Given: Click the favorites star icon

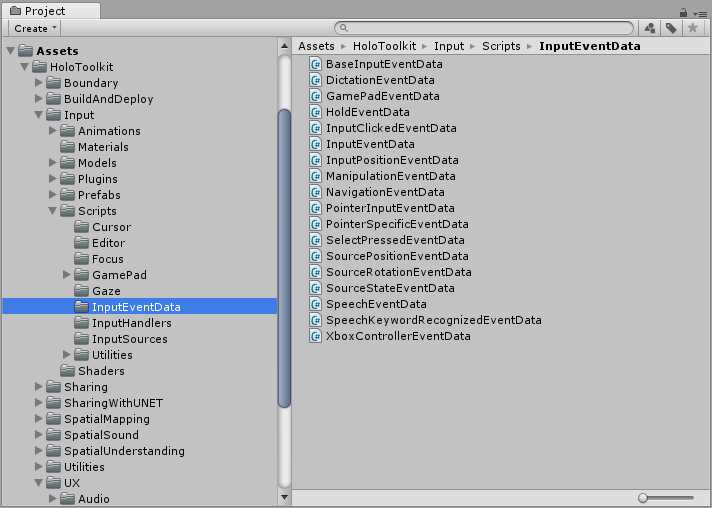Looking at the screenshot, I should coord(692,28).
